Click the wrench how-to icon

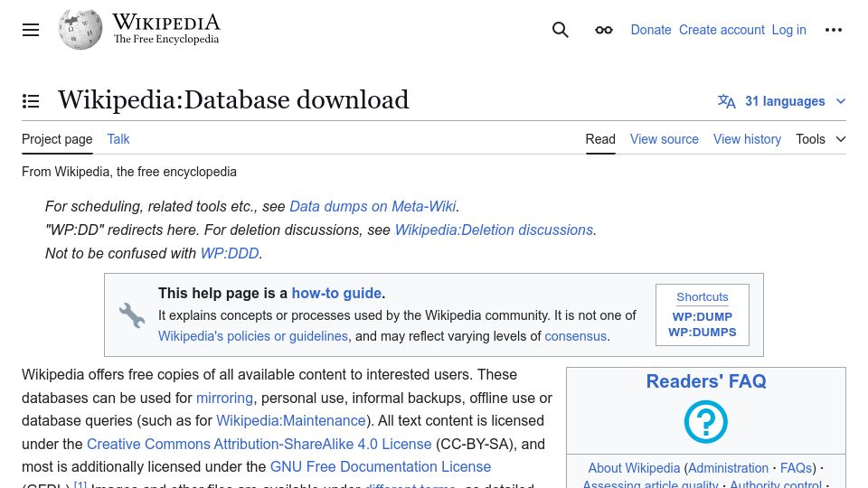coord(132,315)
